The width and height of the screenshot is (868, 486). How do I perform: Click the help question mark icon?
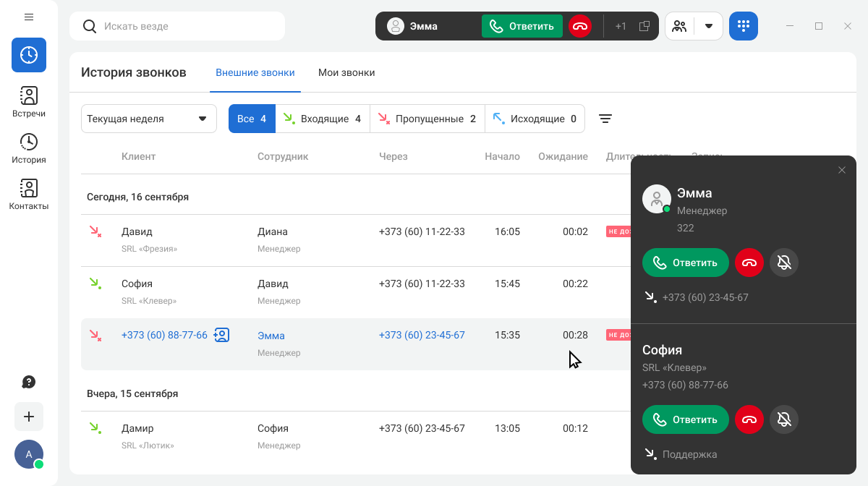[29, 382]
